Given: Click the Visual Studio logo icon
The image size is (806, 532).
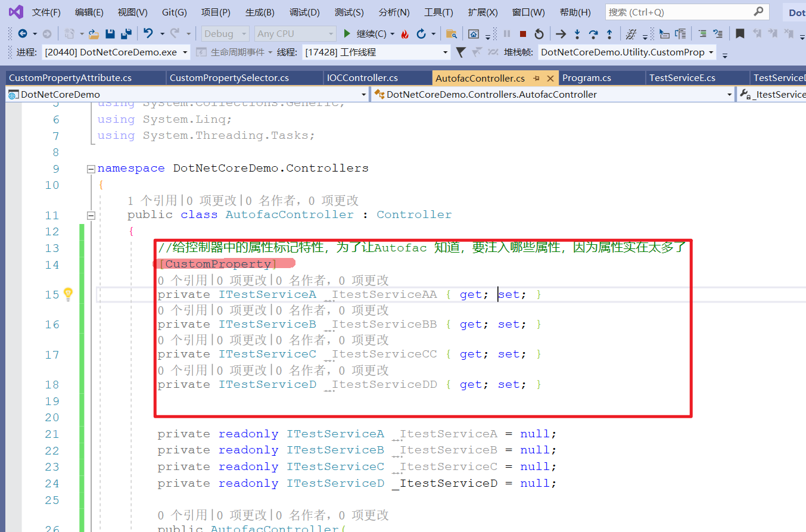Looking at the screenshot, I should tap(15, 11).
